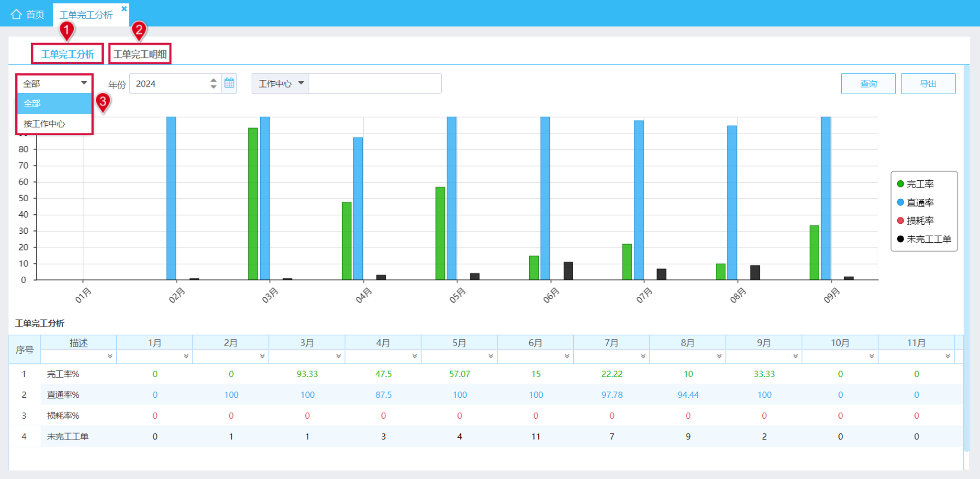
Task: Switch to the 工单完工明细 sub-tab
Action: 140,54
